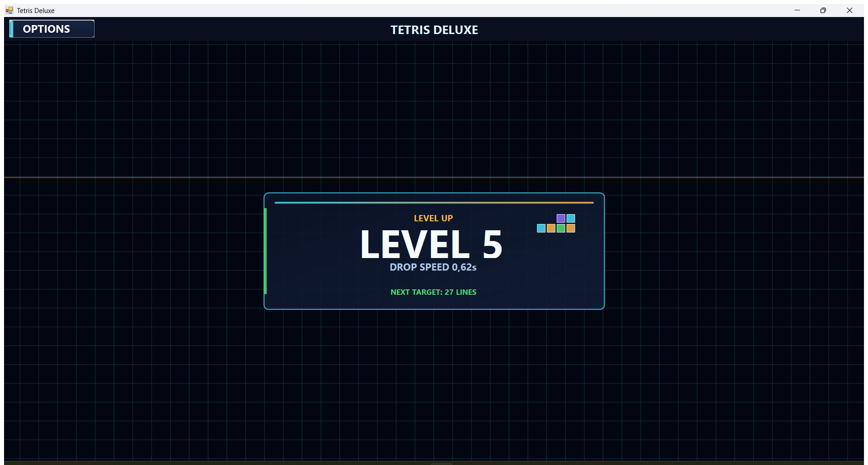868x465 pixels.
Task: Click the LEVEL UP label
Action: [433, 218]
